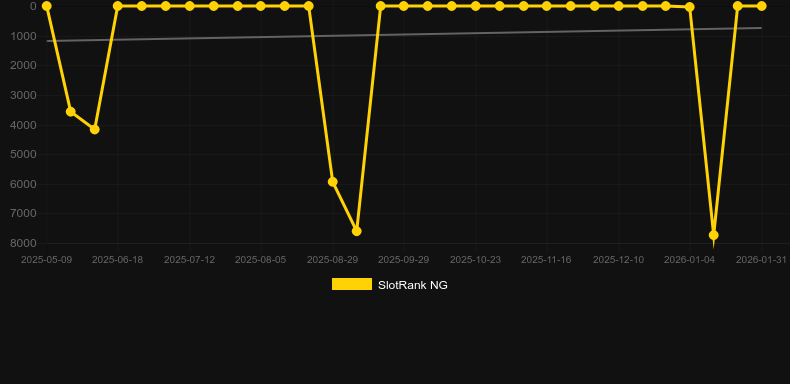Click the 2025-11-16 axis label
This screenshot has width=790, height=384.
click(x=546, y=260)
